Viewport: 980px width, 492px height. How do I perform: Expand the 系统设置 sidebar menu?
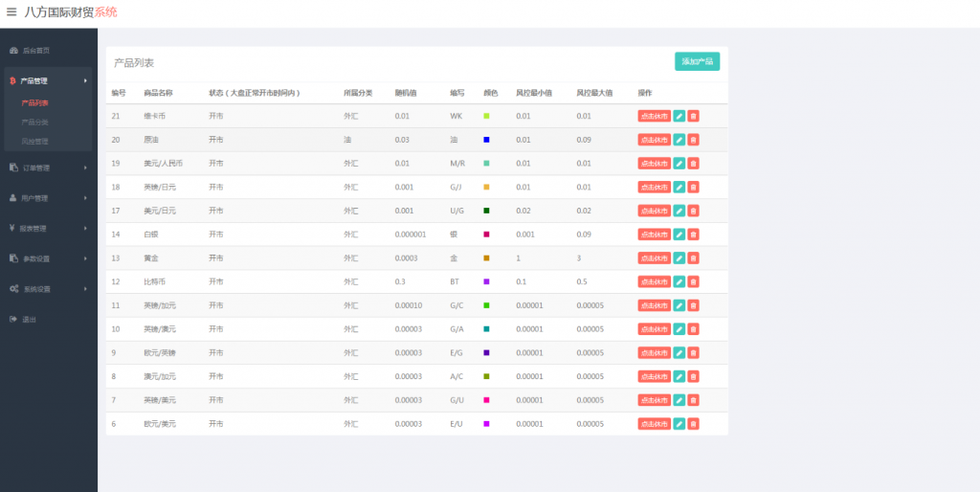pos(48,289)
